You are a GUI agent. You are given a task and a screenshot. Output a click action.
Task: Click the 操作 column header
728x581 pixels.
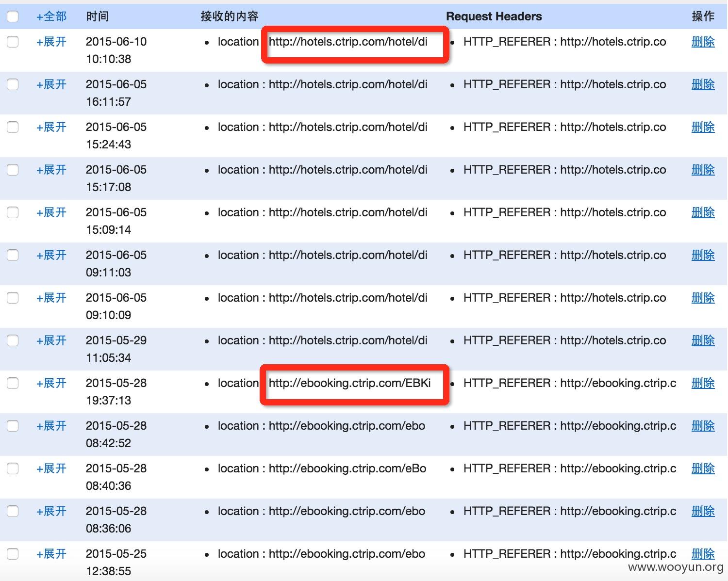[703, 16]
